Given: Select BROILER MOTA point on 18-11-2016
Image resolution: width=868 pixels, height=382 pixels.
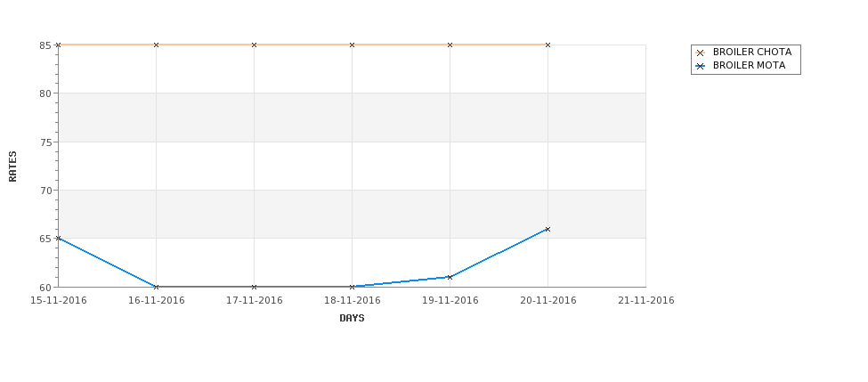Looking at the screenshot, I should click(352, 287).
